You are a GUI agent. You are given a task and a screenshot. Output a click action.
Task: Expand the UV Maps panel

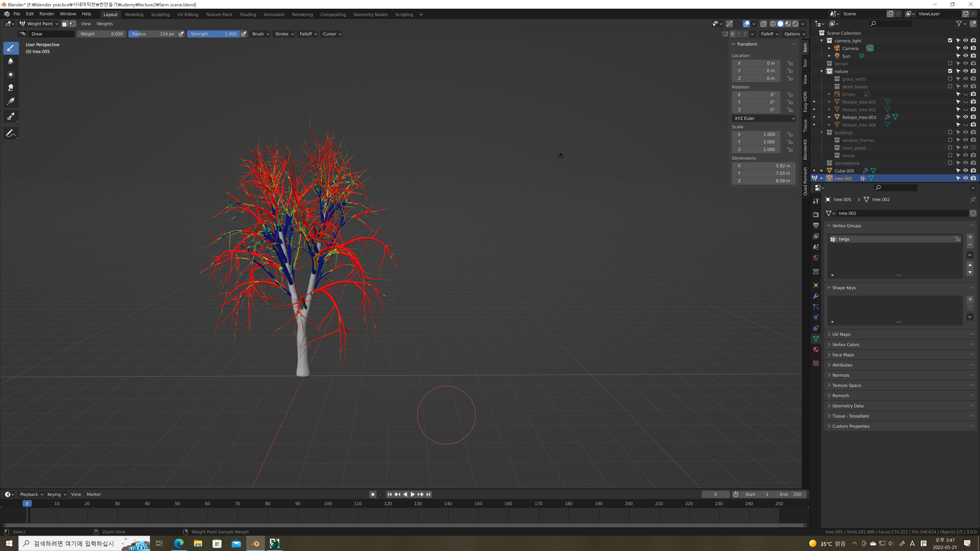click(x=841, y=334)
